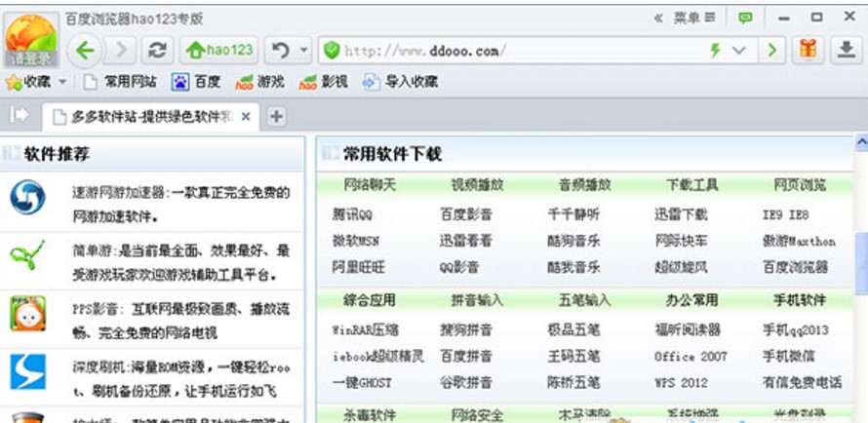
Task: Open the PPS影音 description link
Action: (181, 321)
